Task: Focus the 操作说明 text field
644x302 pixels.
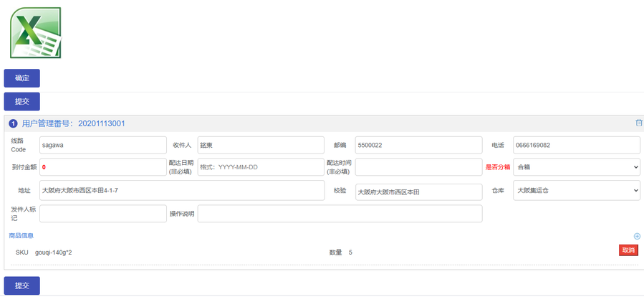Action: point(340,214)
